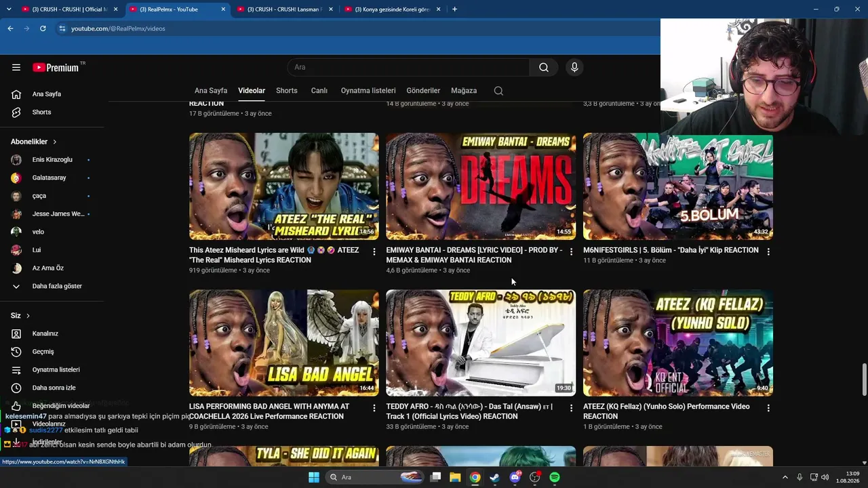Viewport: 868px width, 488px height.
Task: Reload the page with the refresh button
Action: pyautogui.click(x=43, y=28)
